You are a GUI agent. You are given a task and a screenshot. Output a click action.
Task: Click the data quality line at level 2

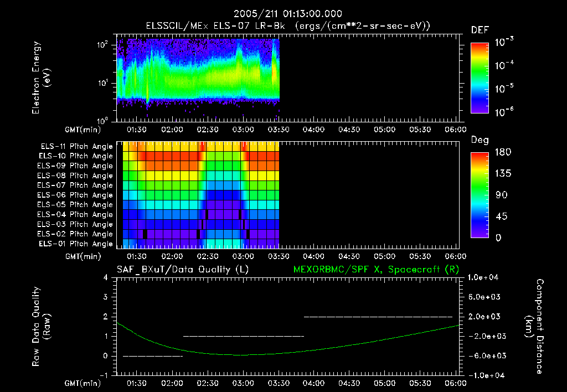pos(378,317)
